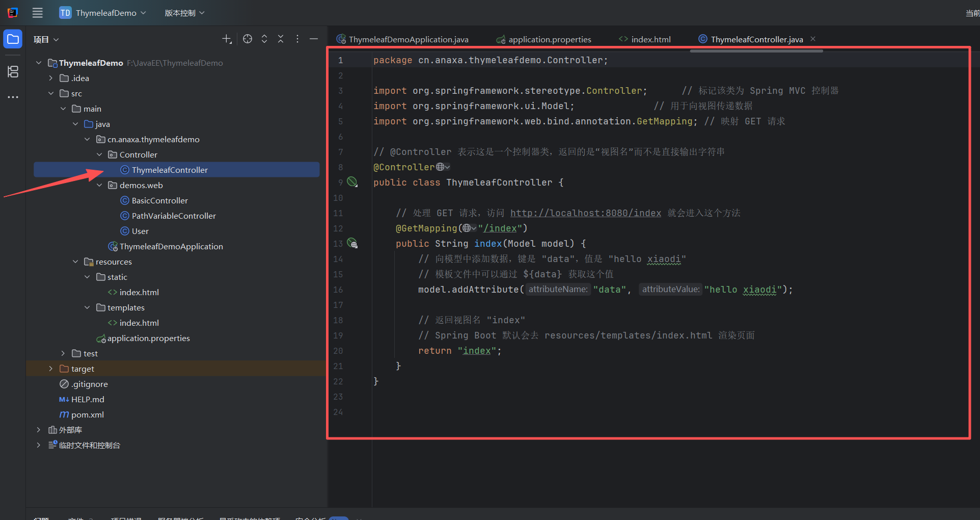Click Controller import class name

tap(614, 91)
